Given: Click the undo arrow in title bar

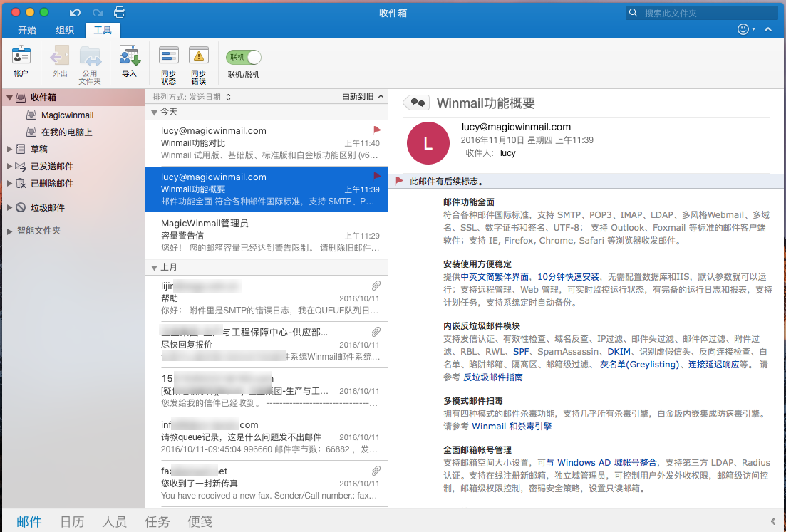Looking at the screenshot, I should click(76, 13).
